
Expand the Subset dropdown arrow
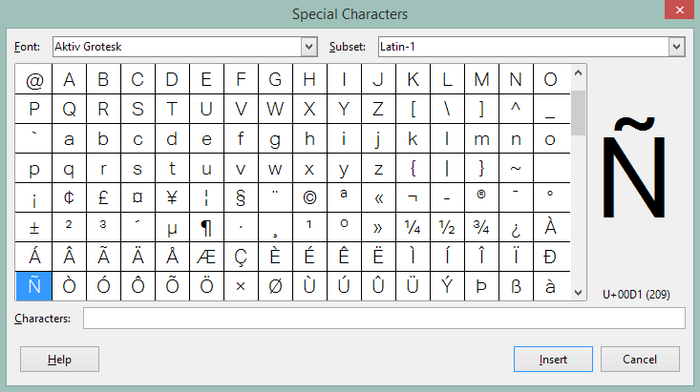677,46
